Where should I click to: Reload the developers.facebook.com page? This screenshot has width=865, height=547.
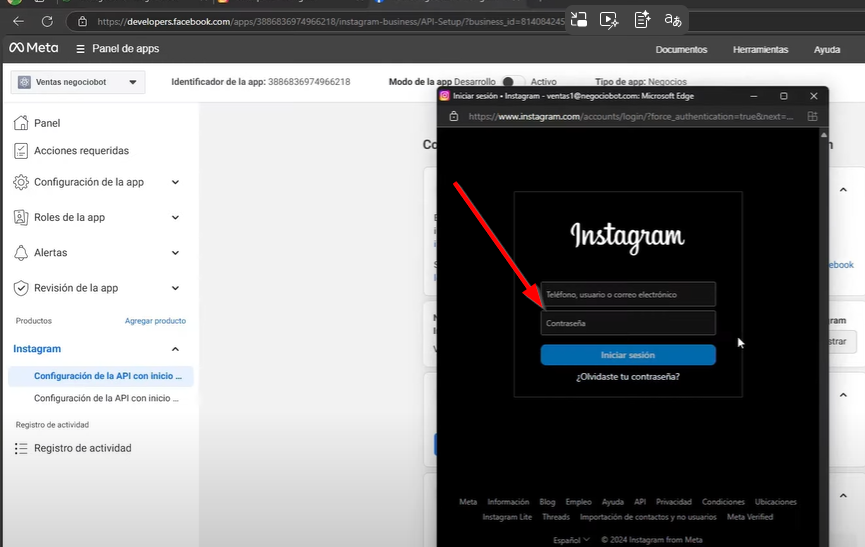click(x=47, y=22)
